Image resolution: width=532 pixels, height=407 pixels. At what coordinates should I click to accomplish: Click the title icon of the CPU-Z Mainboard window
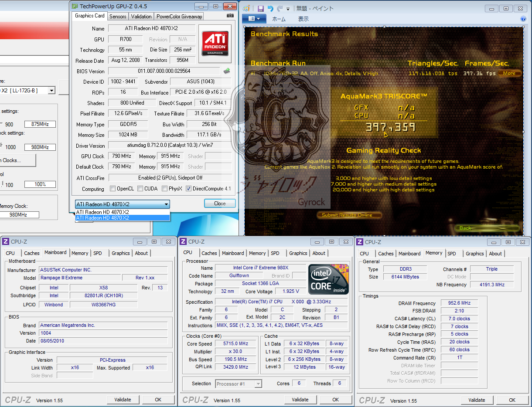click(x=6, y=241)
